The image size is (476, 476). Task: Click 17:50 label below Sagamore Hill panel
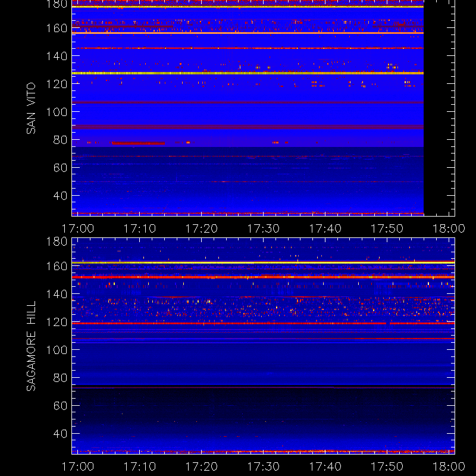click(x=387, y=466)
